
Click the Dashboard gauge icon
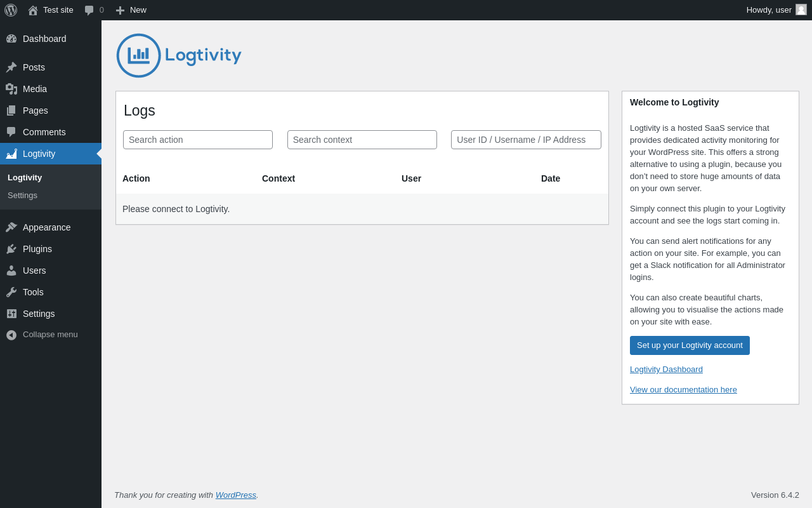tap(11, 39)
